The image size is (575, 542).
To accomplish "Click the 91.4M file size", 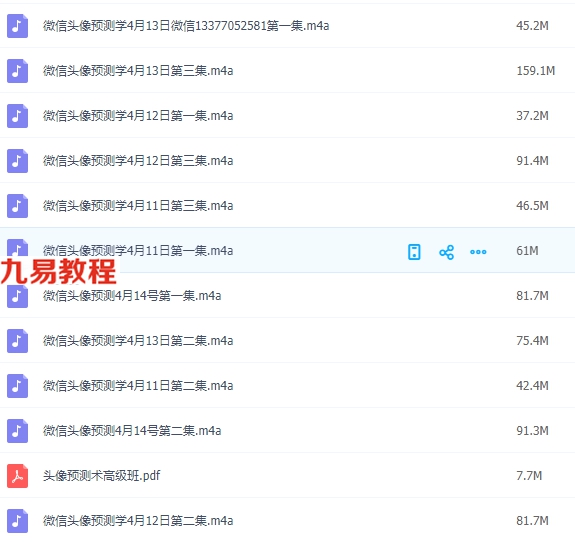I will pyautogui.click(x=532, y=161).
